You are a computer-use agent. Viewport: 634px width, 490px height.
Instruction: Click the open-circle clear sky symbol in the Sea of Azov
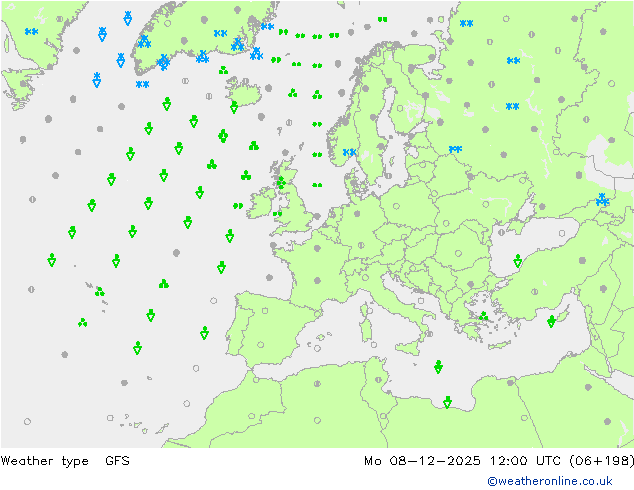tap(562, 233)
